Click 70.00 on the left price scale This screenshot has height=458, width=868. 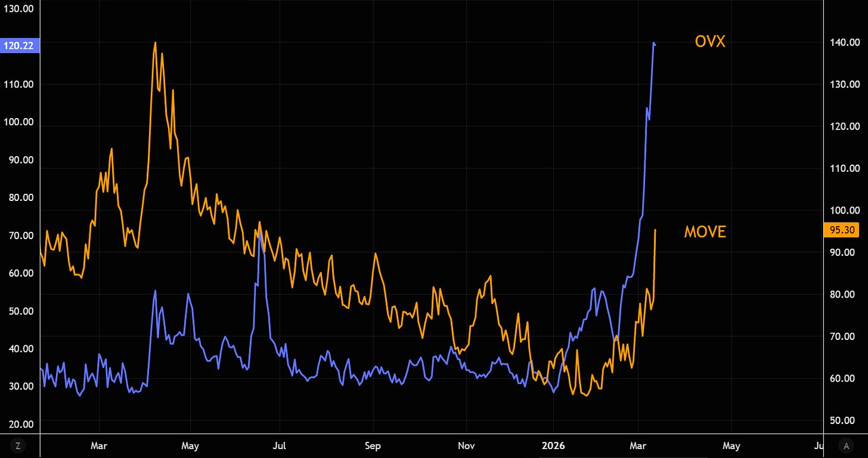[20, 236]
